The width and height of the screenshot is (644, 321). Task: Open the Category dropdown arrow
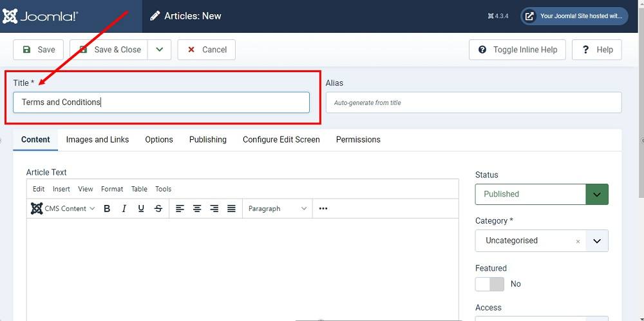coord(597,241)
